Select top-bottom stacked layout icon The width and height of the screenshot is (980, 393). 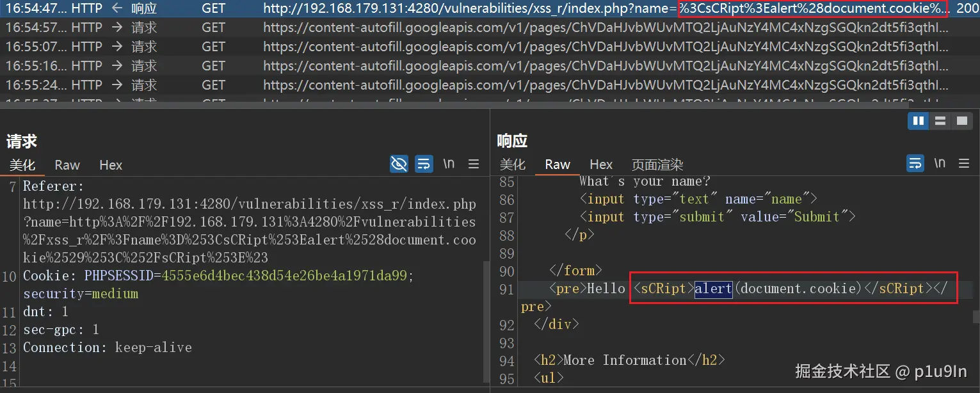coord(940,120)
